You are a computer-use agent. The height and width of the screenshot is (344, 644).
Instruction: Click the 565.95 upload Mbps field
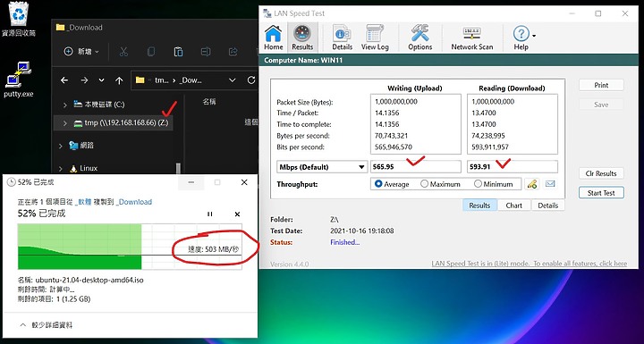tap(416, 167)
